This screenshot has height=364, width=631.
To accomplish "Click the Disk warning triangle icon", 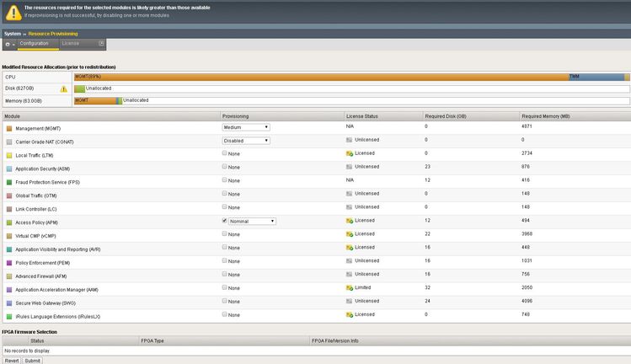I will point(63,88).
